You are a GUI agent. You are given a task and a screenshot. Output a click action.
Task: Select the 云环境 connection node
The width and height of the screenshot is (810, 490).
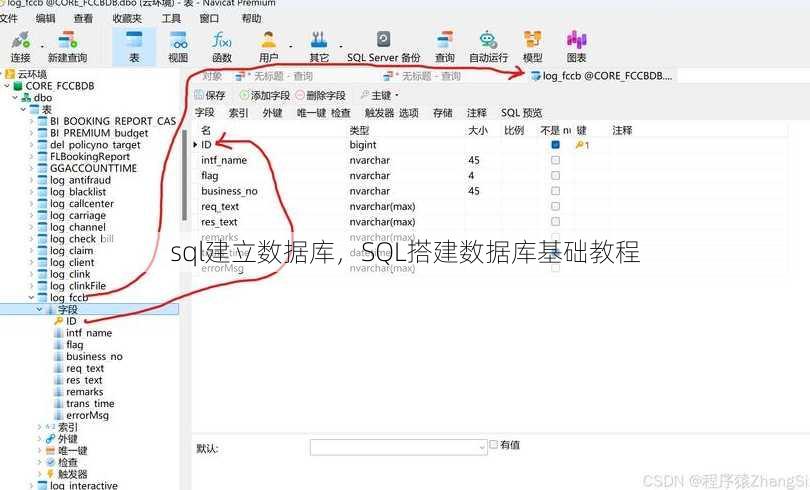coord(32,74)
